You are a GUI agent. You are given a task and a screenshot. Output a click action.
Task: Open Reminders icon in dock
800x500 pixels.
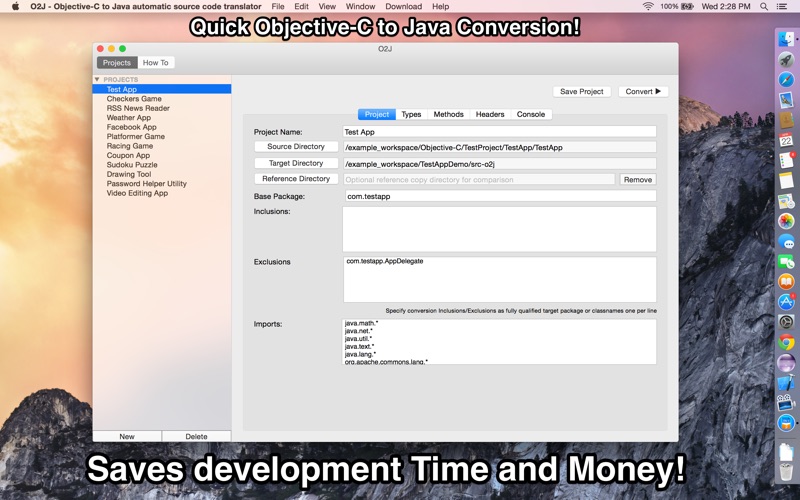tap(786, 160)
